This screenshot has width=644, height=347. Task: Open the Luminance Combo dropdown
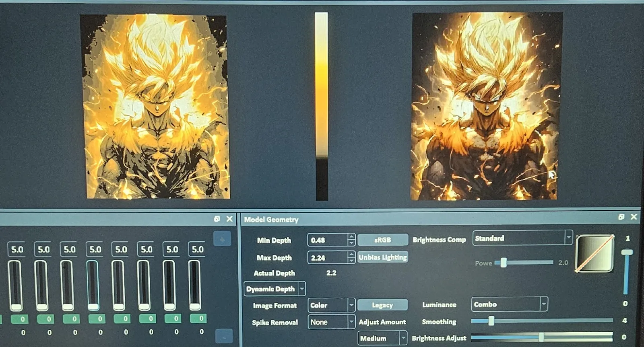pos(510,304)
